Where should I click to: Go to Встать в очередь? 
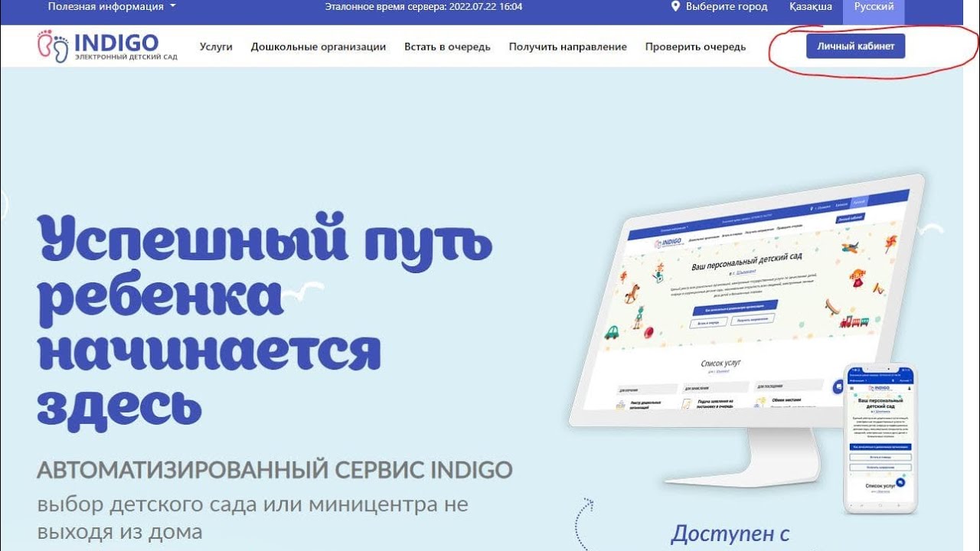click(x=448, y=47)
